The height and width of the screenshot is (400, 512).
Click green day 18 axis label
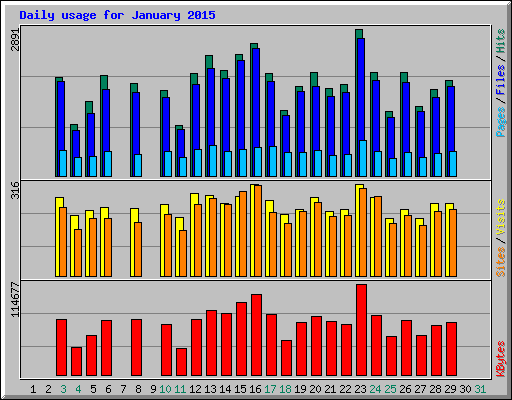point(285,389)
